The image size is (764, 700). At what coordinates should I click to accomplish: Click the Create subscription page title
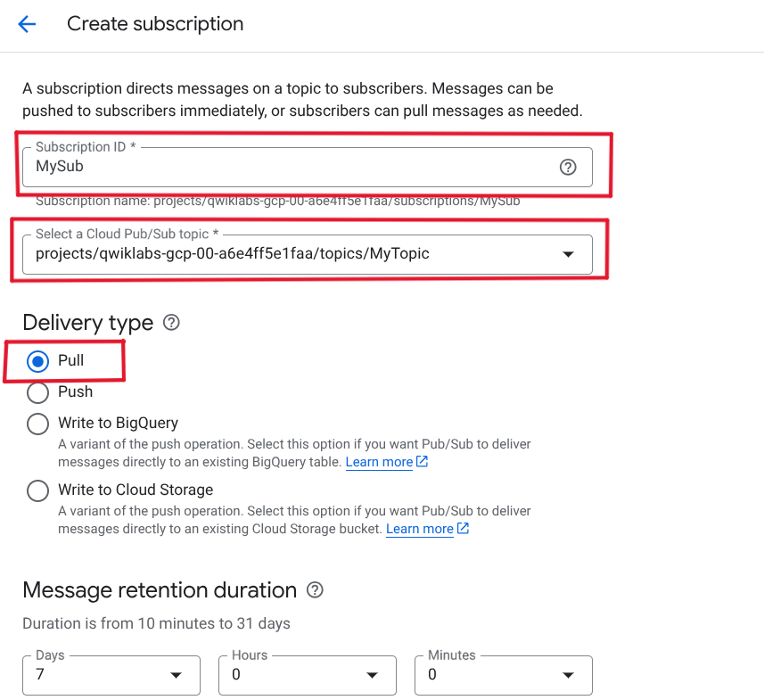coord(154,24)
